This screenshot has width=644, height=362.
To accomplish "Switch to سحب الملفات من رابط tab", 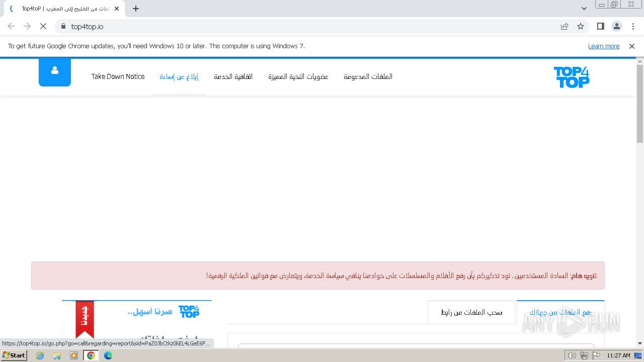I will click(x=471, y=312).
